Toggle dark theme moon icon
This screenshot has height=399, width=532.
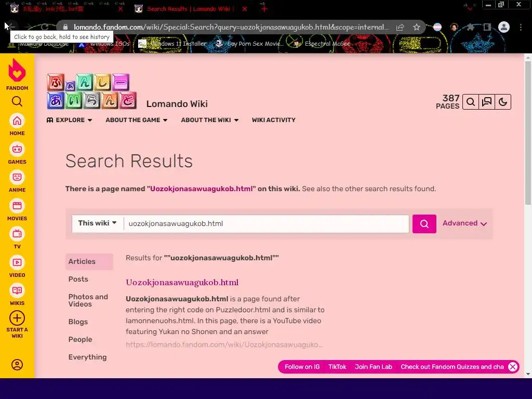(503, 102)
